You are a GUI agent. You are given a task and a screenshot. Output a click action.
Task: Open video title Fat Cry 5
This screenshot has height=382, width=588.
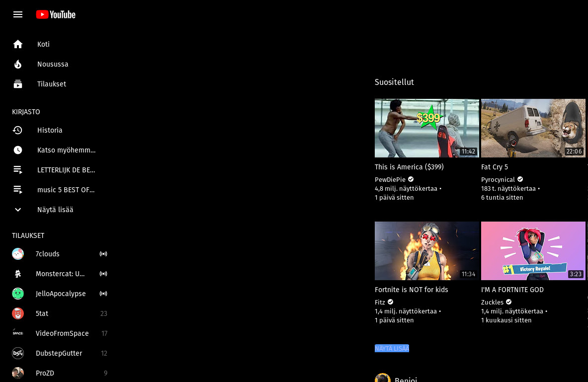[x=495, y=167]
